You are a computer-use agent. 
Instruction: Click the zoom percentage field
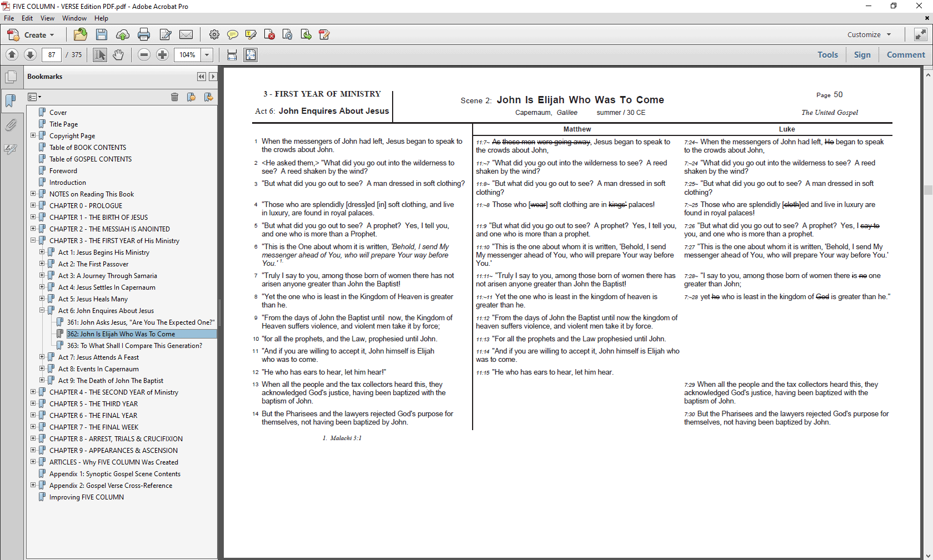(188, 54)
